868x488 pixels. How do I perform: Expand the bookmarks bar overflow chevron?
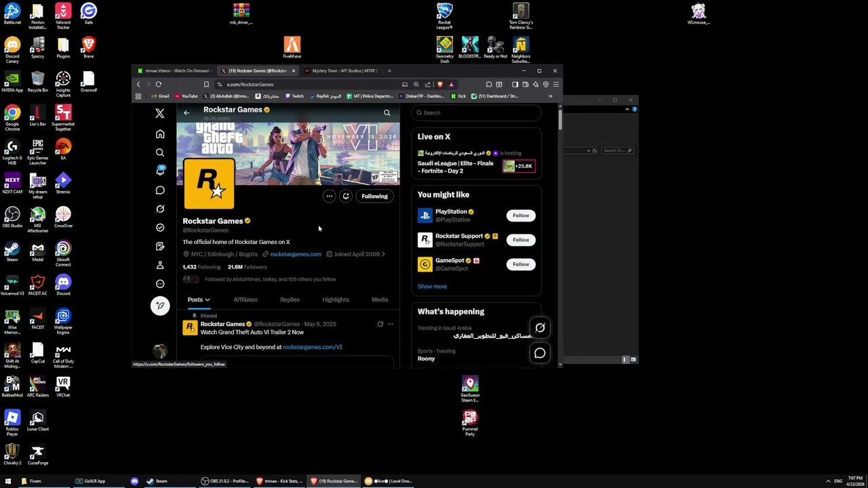click(550, 96)
